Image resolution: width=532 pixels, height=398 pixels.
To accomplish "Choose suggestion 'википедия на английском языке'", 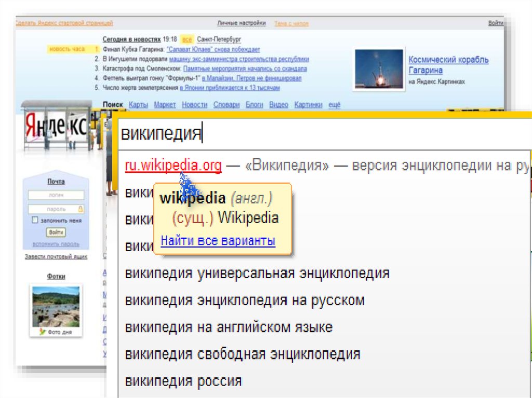I will [229, 327].
